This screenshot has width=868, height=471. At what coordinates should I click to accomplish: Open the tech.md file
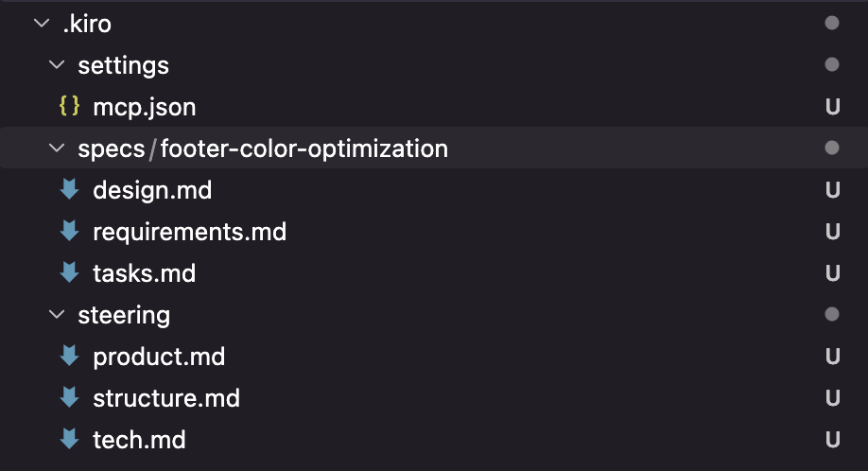tap(140, 440)
